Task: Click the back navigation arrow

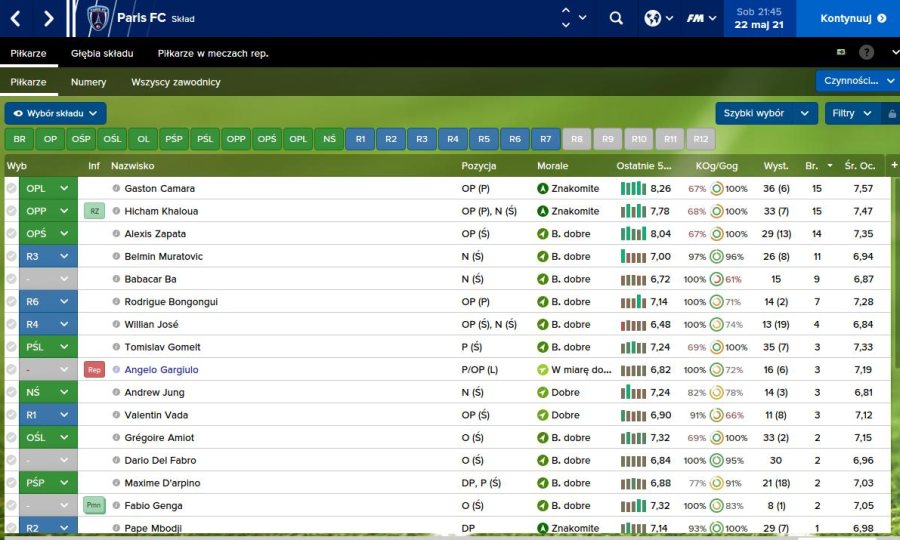Action: click(15, 18)
